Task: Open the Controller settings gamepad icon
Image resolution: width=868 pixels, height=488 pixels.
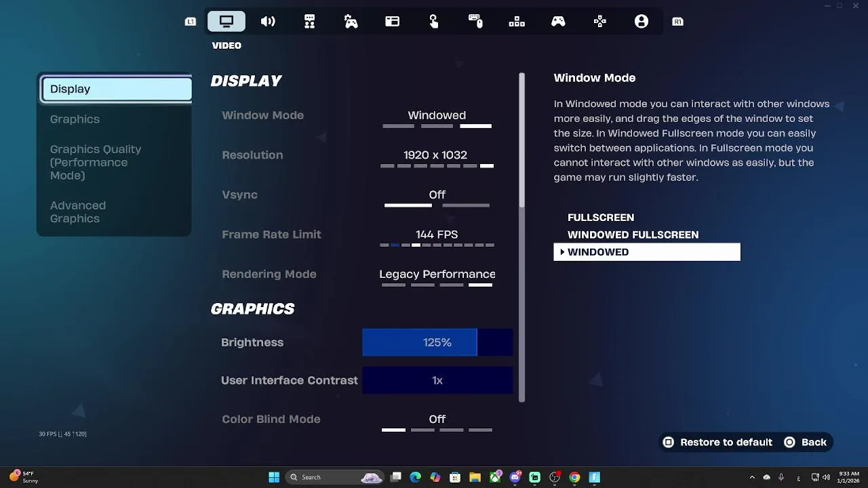Action: [558, 22]
